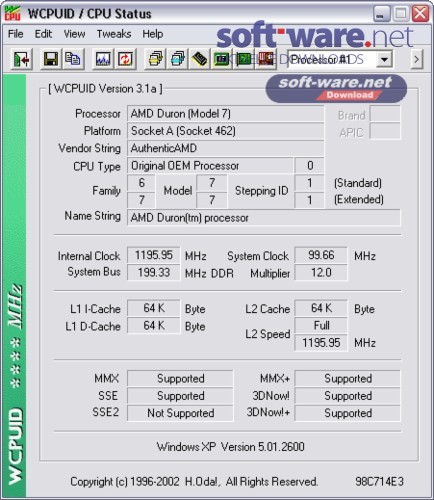Click the Processor field AMD Duron (Model 7)
This screenshot has width=434, height=500.
[x=225, y=114]
